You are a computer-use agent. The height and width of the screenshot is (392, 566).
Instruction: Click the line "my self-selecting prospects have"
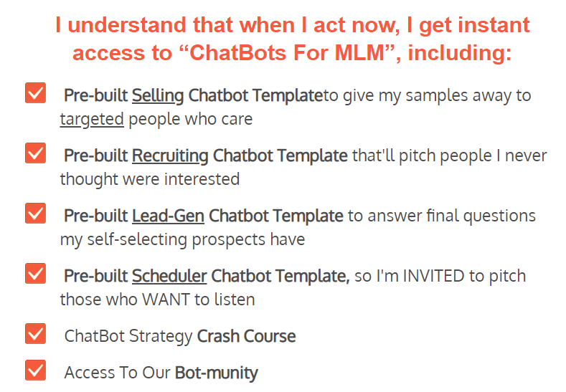tap(182, 239)
